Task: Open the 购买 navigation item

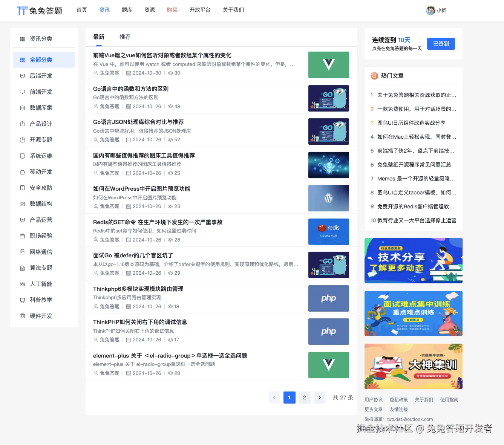Action: [x=172, y=10]
